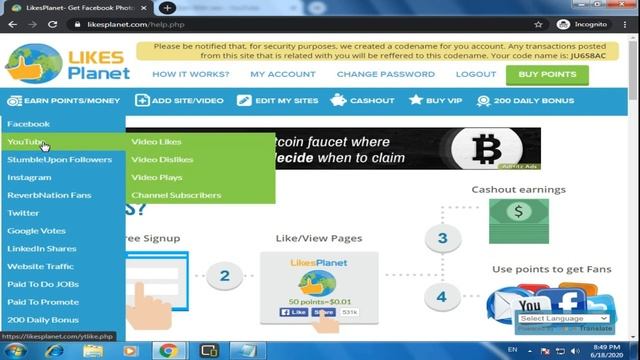Viewport: 640px width, 360px height.
Task: Reload the page with refresh icon
Action: pyautogui.click(x=52, y=24)
